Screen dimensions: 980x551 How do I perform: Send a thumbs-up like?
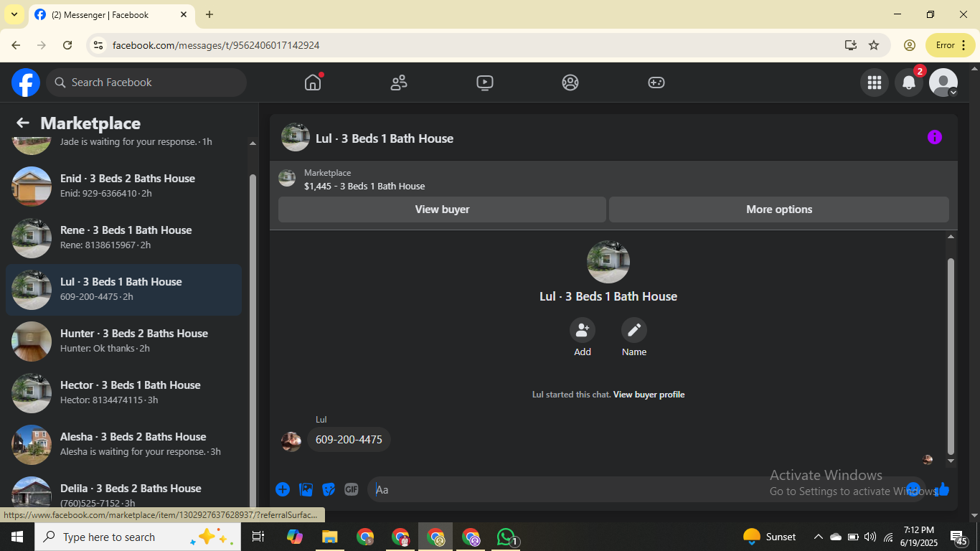943,489
